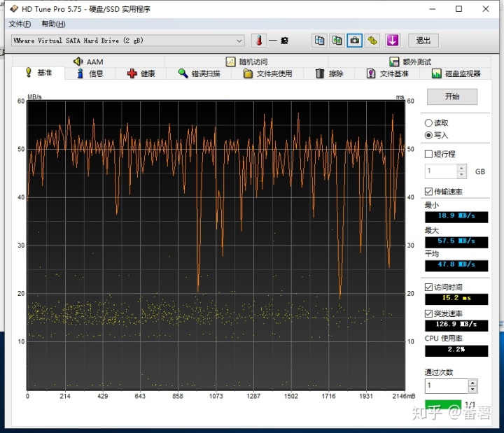The height and width of the screenshot is (433, 504).
Task: Switch to the 磁盘监视器 tab
Action: tap(456, 73)
